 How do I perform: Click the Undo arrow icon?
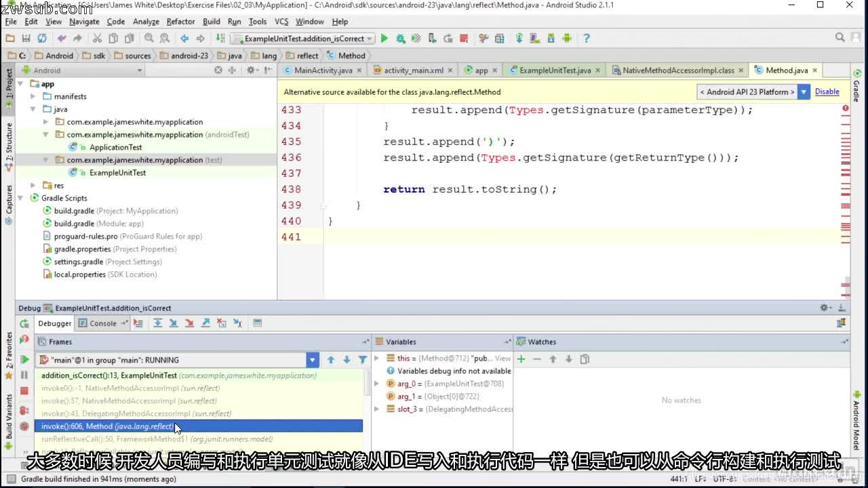tap(62, 39)
